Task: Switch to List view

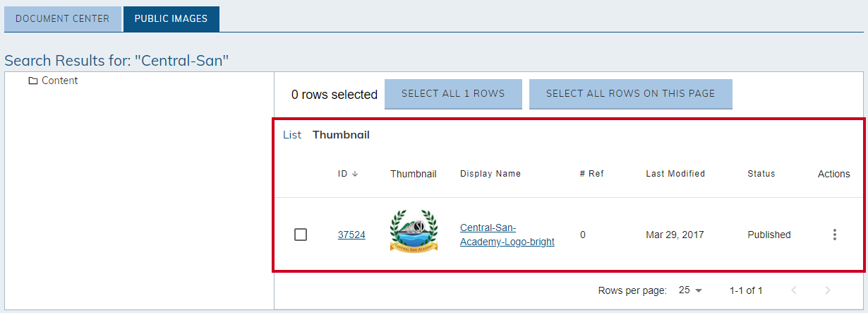Action: [292, 135]
